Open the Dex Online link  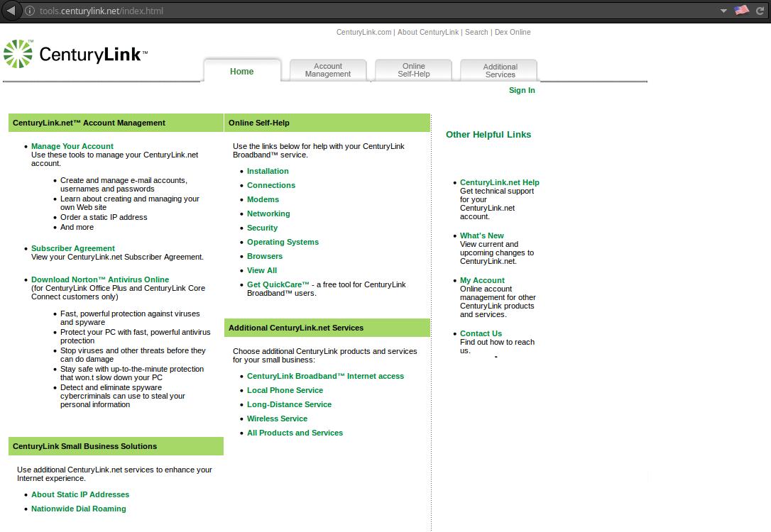[x=513, y=32]
